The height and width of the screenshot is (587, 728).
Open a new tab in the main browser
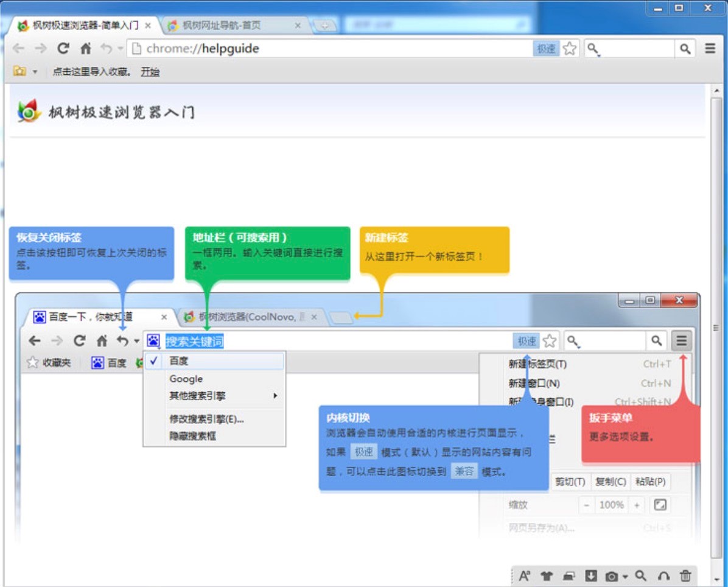[324, 26]
